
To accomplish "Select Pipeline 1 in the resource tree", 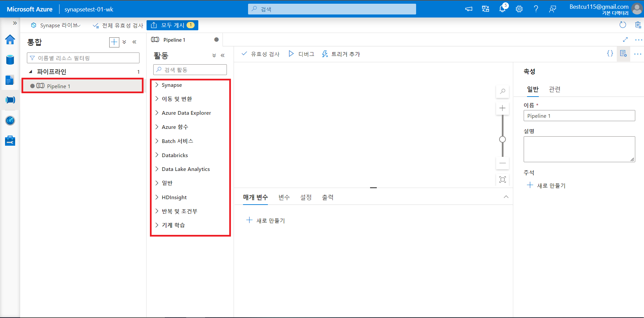I will point(83,86).
